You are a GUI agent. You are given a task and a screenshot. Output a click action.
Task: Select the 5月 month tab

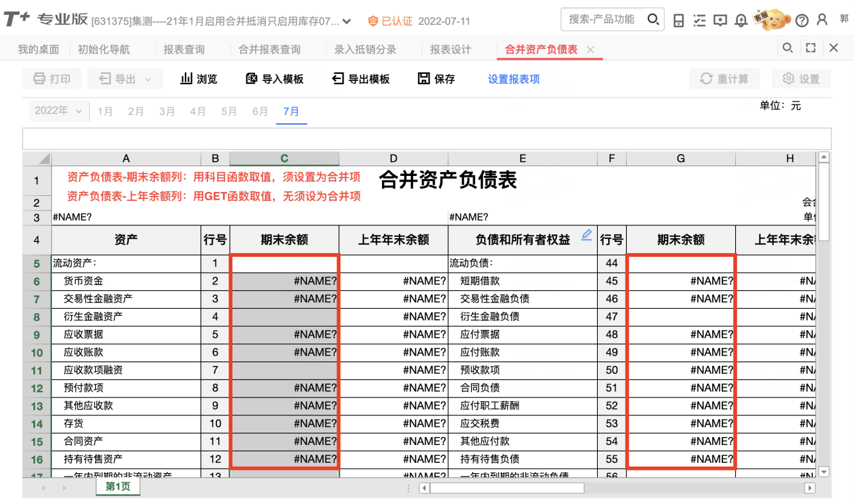tap(229, 112)
